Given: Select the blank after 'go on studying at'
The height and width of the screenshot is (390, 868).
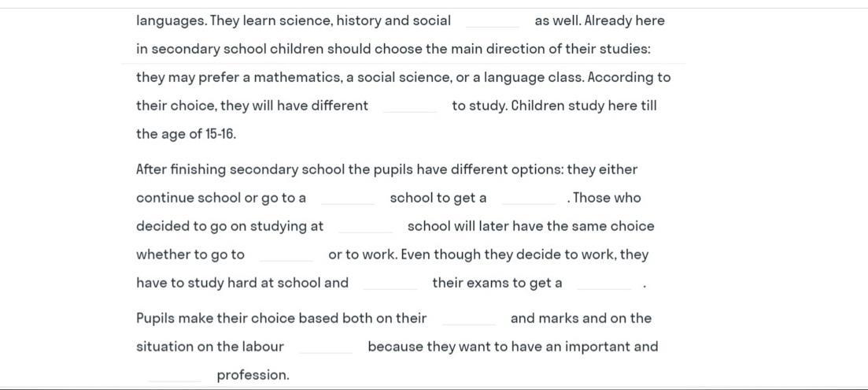Looking at the screenshot, I should [366, 227].
